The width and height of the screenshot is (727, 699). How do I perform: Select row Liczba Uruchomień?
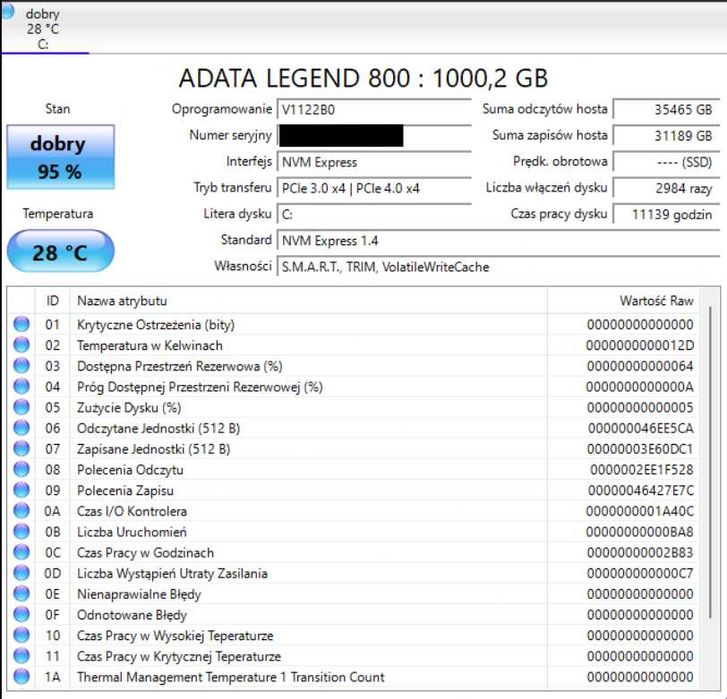353,532
